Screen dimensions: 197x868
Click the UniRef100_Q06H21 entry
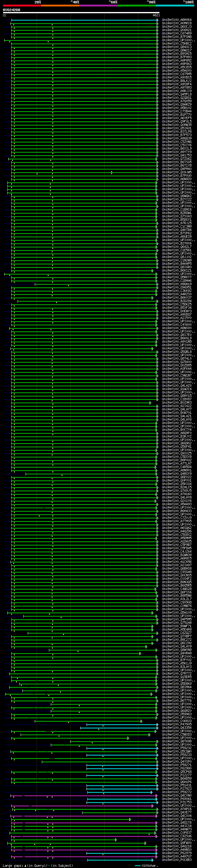177,30
